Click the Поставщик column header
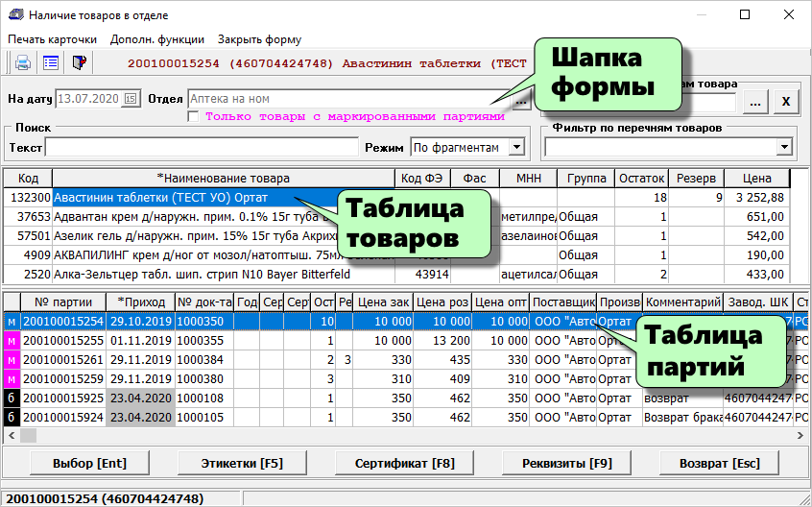The width and height of the screenshot is (812, 507). (563, 302)
